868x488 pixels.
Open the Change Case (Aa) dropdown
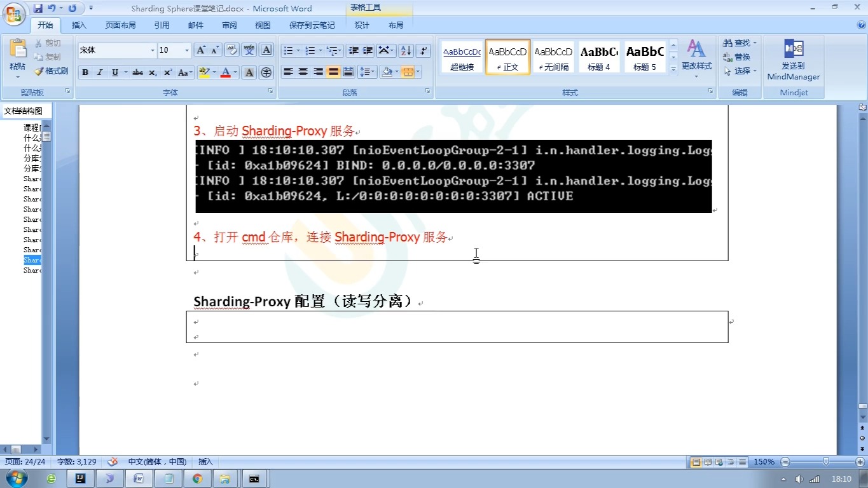click(184, 72)
